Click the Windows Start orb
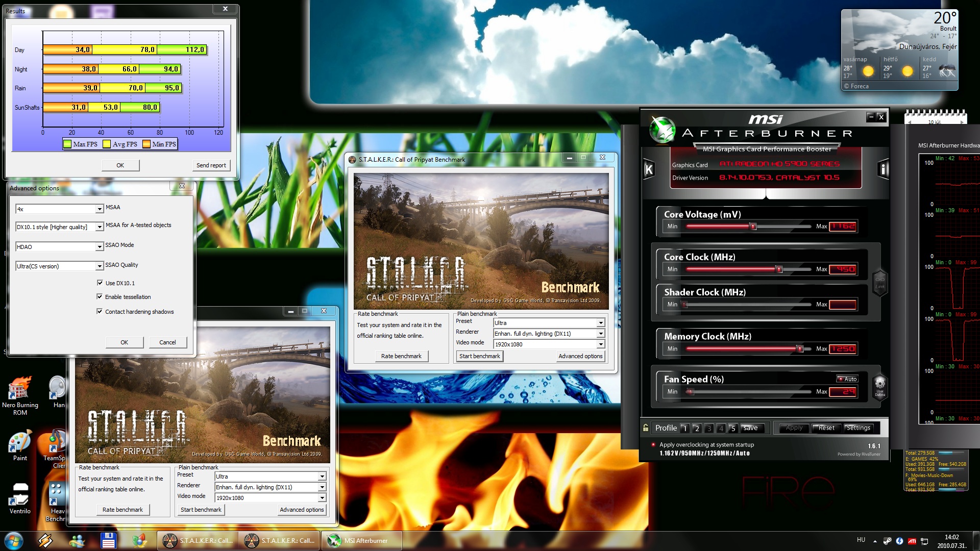This screenshot has height=551, width=980. click(x=14, y=540)
